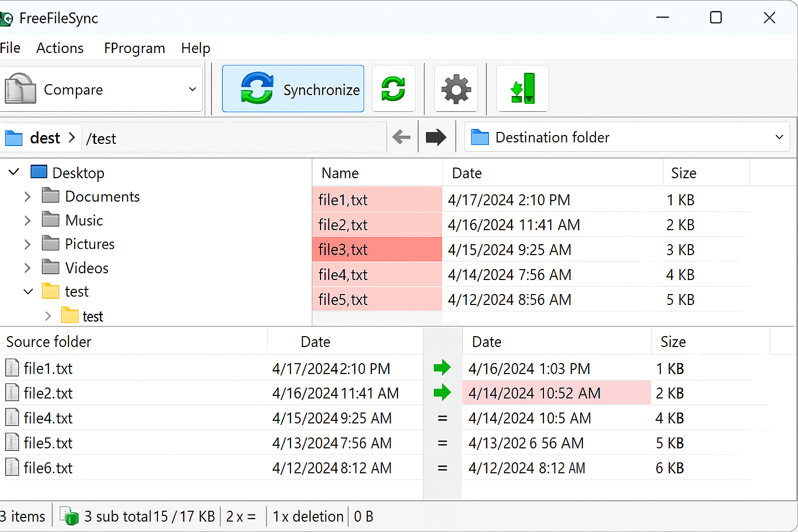Click the green sync arrow for file2.txt

click(442, 393)
